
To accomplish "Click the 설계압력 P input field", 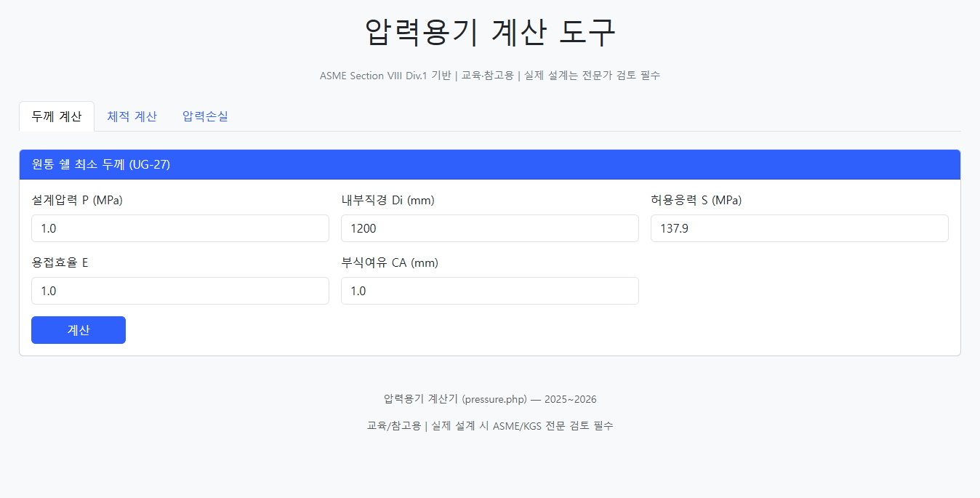I will click(x=180, y=228).
